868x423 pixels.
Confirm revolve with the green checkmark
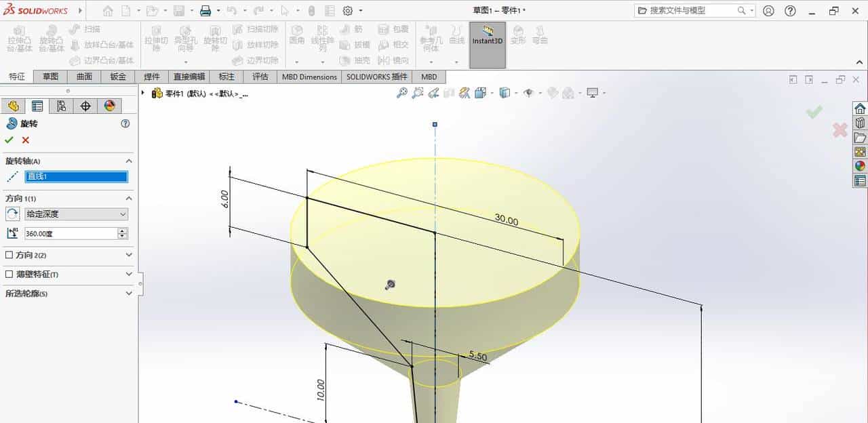point(9,140)
